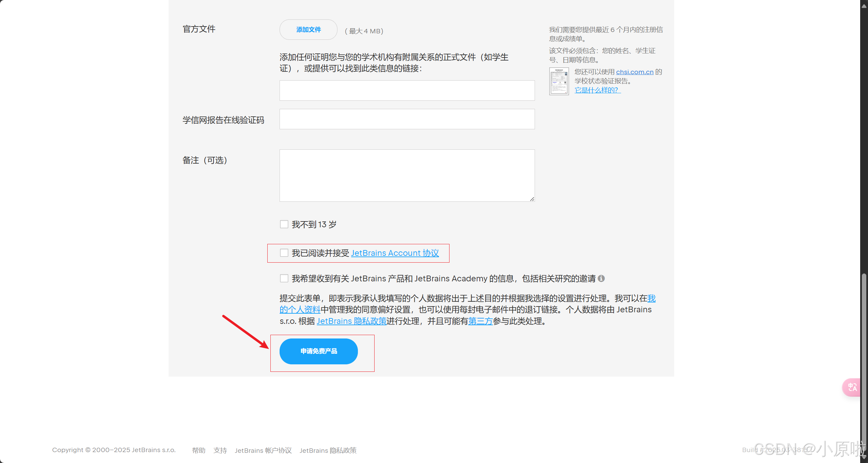Click the pink translate floating icon
Image resolution: width=868 pixels, height=463 pixels.
(852, 387)
